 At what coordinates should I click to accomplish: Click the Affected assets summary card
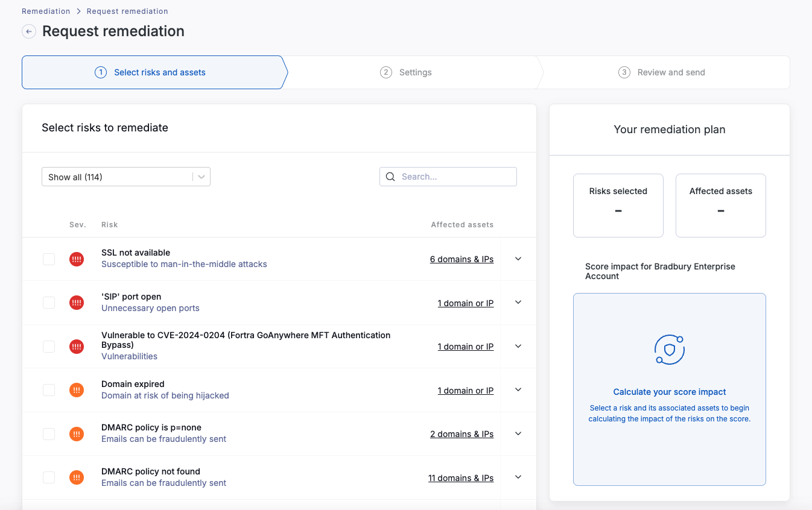(721, 206)
